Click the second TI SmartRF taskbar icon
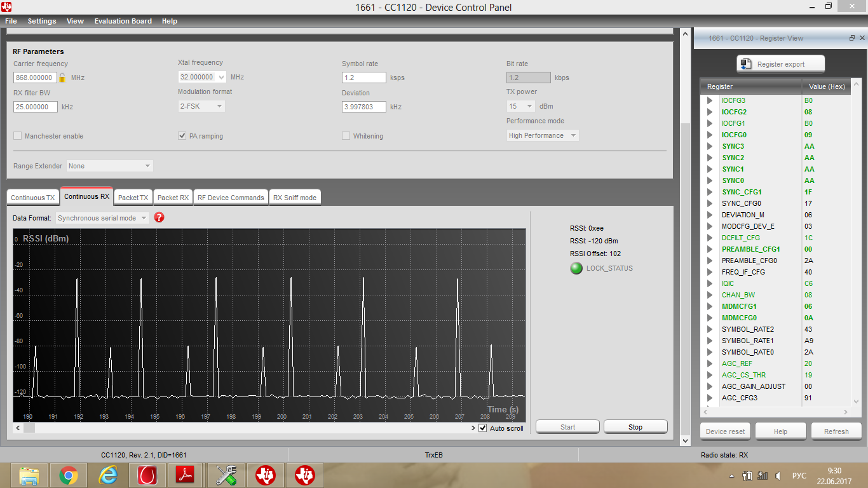This screenshot has width=868, height=488. [x=305, y=475]
